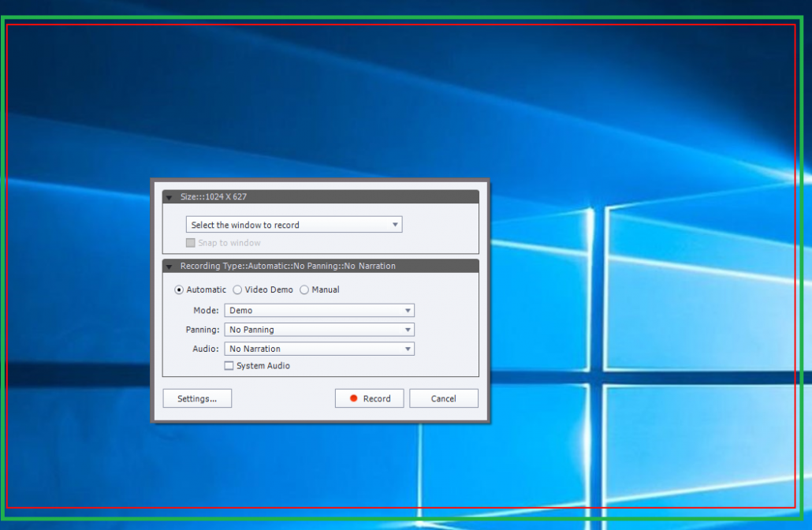
Task: Click the Panning: label text
Action: coord(203,330)
